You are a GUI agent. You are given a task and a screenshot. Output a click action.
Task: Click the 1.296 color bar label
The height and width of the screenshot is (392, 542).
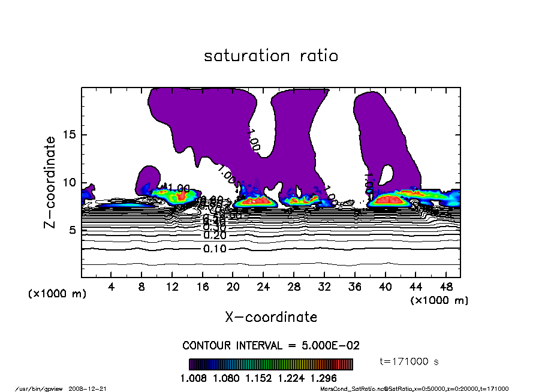coord(324,378)
